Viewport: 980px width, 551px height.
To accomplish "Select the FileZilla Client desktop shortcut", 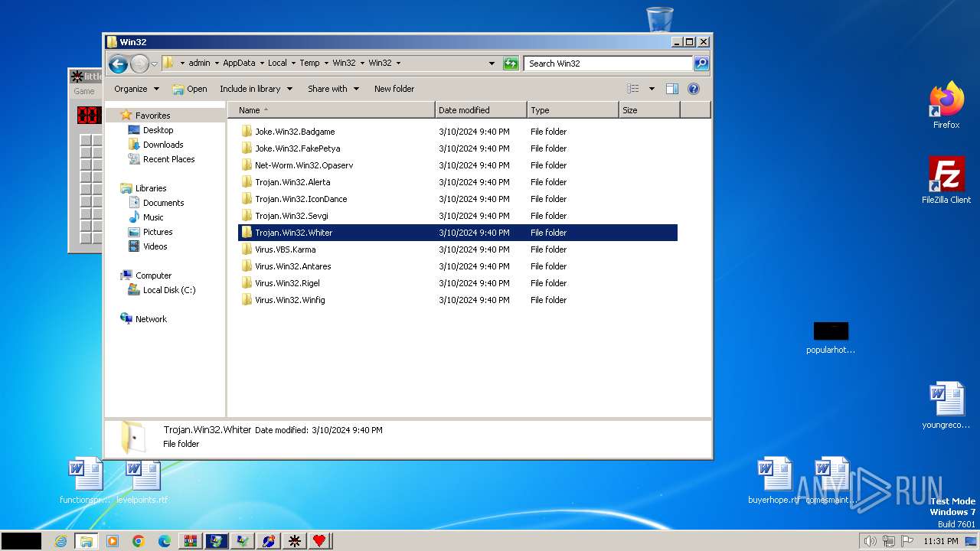I will pyautogui.click(x=946, y=180).
